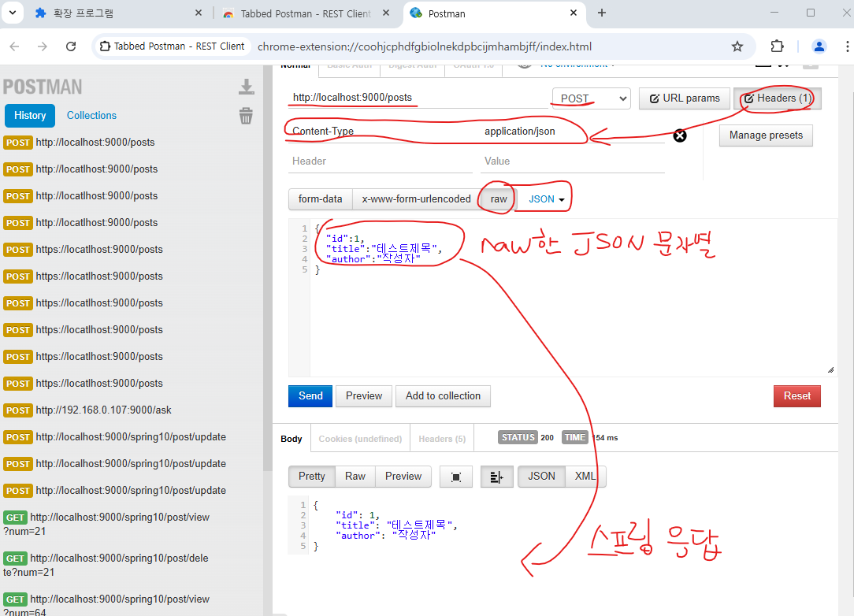Click the browser back arrow

15,46
